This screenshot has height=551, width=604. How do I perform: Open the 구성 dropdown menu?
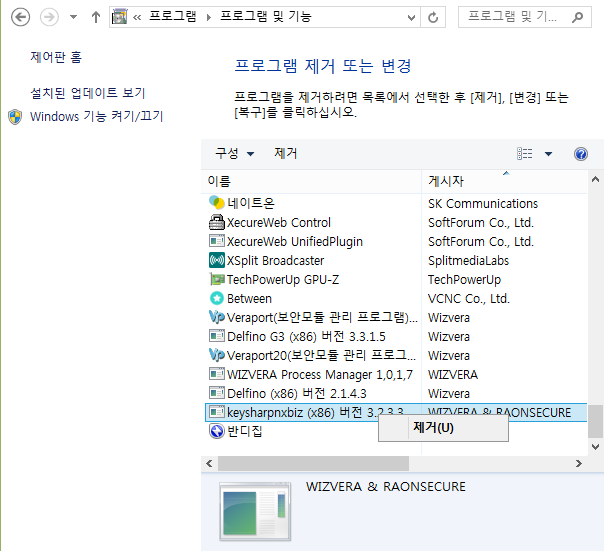[235, 153]
